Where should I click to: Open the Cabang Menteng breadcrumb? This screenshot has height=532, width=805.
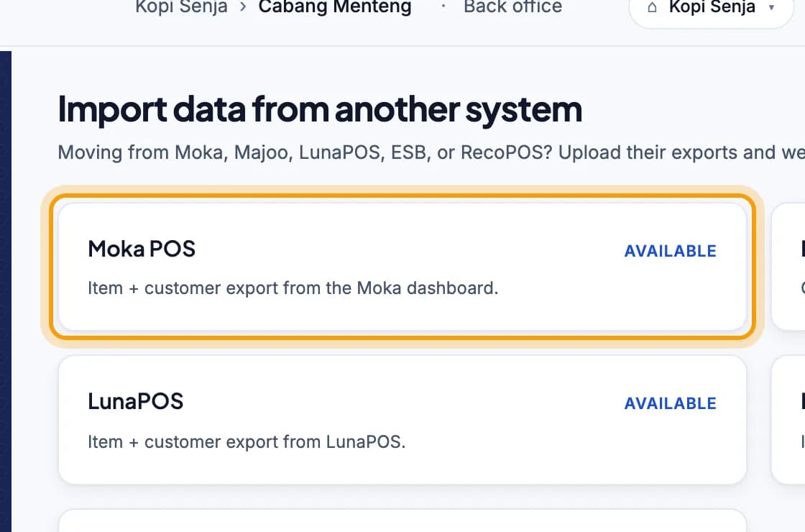tap(335, 6)
